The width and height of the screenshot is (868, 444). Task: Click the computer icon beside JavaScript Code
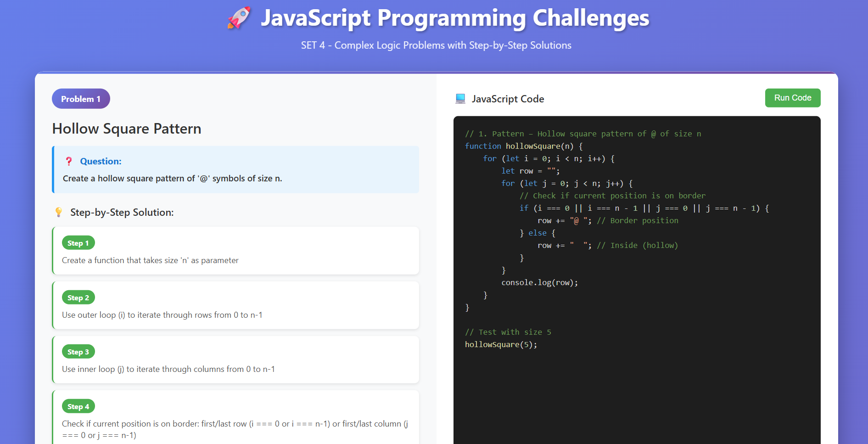click(460, 99)
